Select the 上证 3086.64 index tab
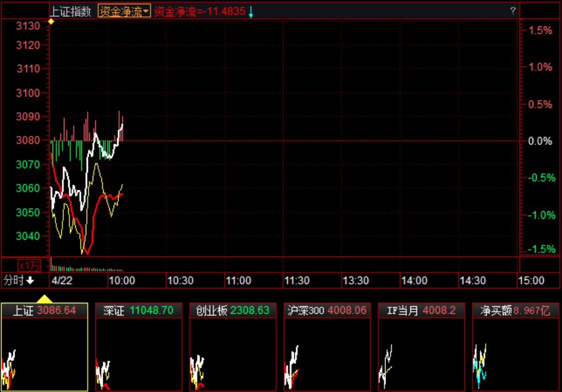Viewport: 562px width, 392px height. 44,311
